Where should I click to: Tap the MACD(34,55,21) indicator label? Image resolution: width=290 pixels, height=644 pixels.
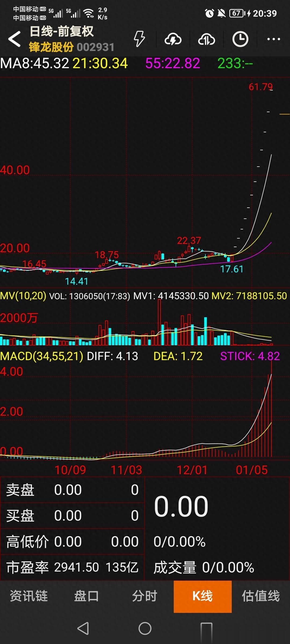[42, 356]
